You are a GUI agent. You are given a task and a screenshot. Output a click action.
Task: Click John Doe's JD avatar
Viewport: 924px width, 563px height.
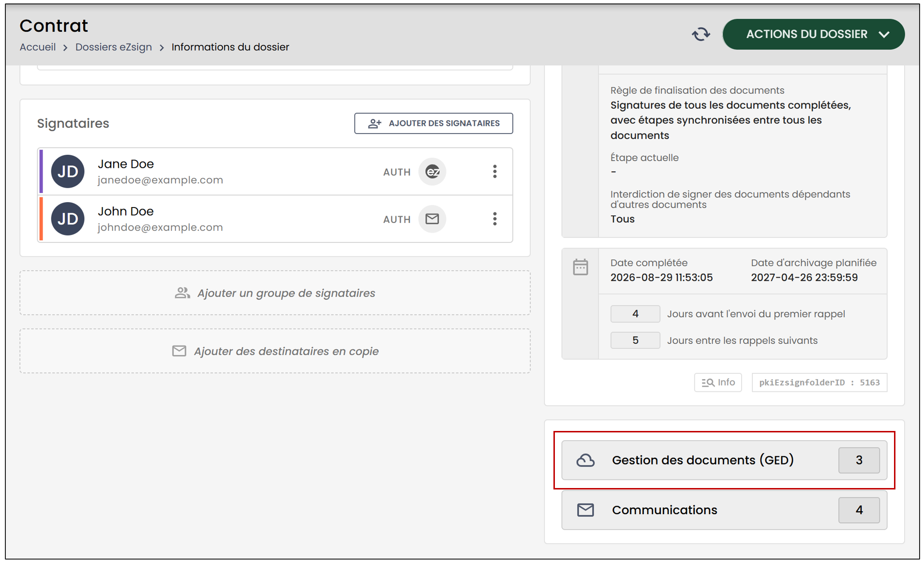[68, 219]
